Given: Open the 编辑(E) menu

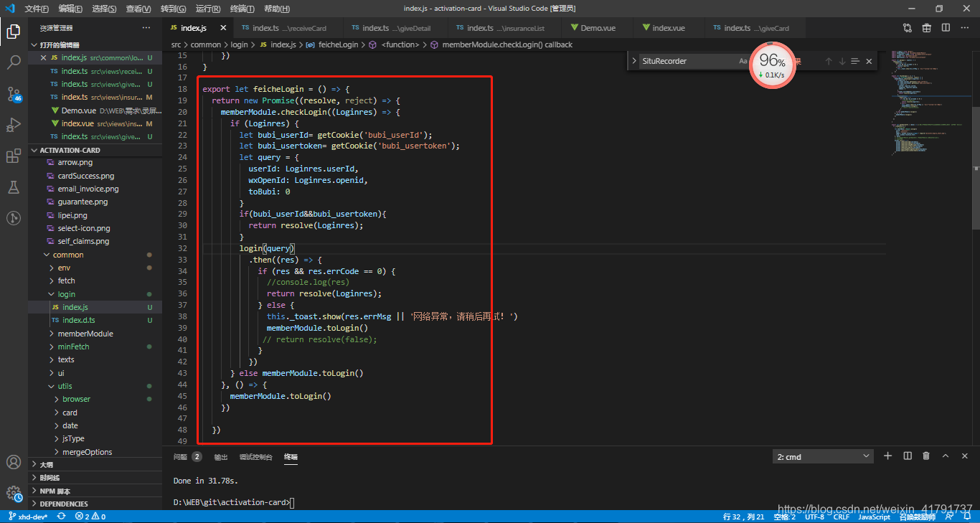Looking at the screenshot, I should click(70, 9).
